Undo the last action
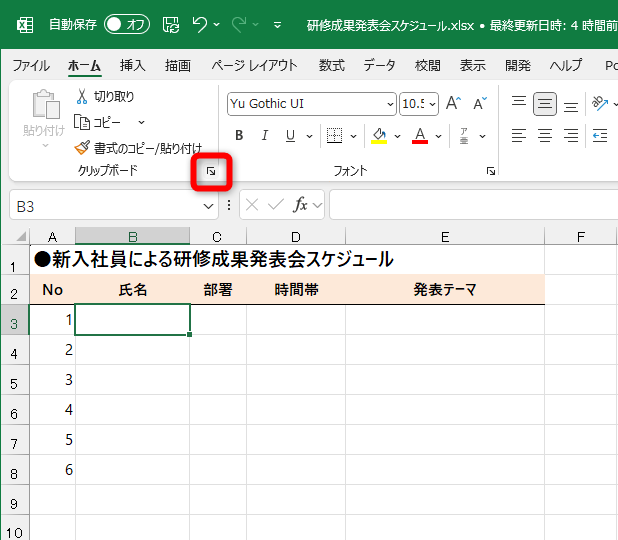 click(199, 24)
